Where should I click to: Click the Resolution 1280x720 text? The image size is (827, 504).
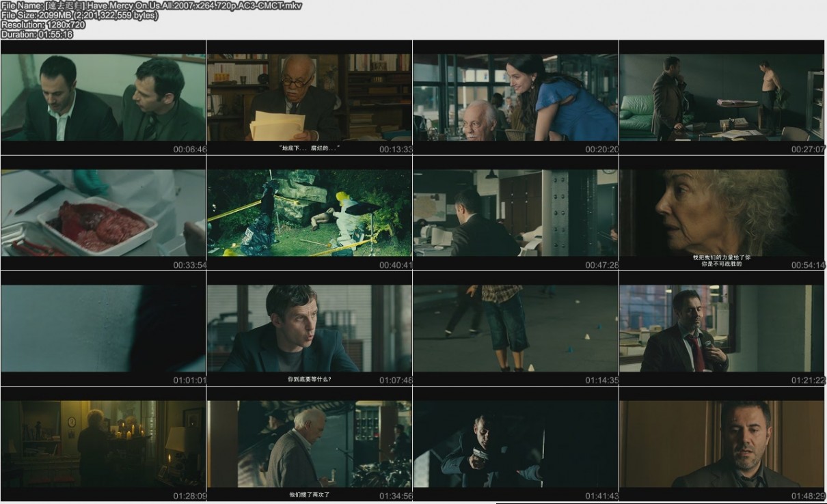43,25
